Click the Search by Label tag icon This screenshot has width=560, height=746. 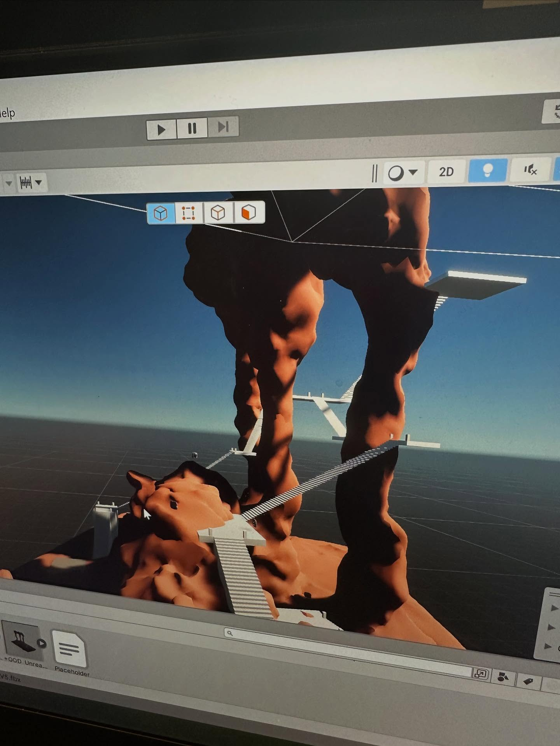527,681
